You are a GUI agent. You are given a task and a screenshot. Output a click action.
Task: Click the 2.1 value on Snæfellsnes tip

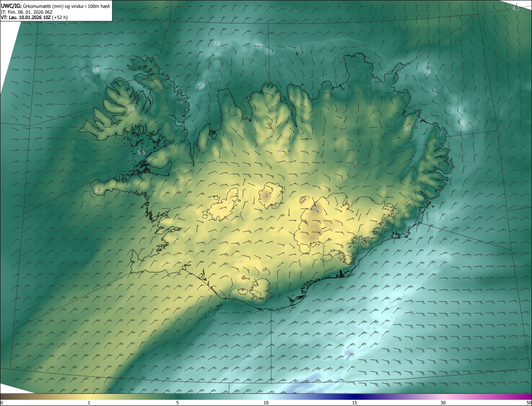[99, 190]
